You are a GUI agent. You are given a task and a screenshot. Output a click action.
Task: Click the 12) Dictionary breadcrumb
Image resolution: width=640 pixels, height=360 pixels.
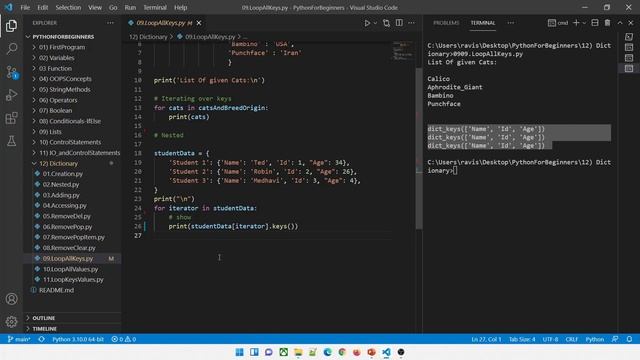(x=148, y=37)
